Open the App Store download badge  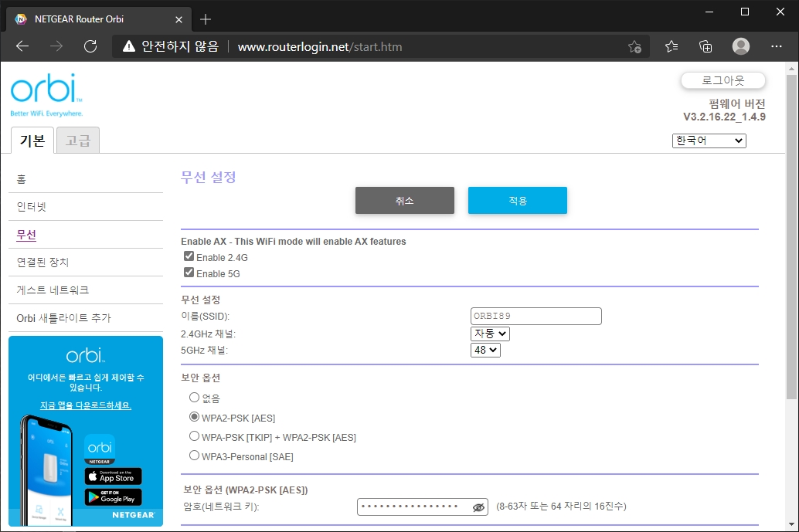(x=113, y=476)
